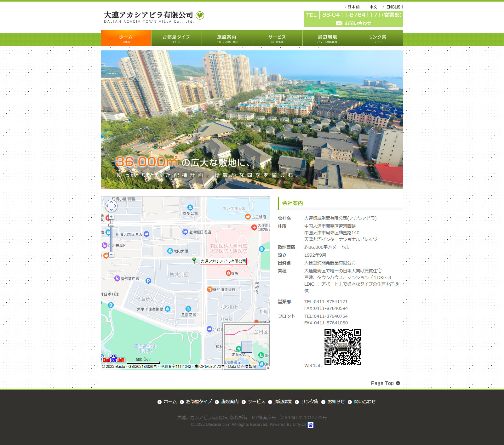The width and height of the screenshot is (504, 445).
Task: Click the green location pin on map
Action: (x=194, y=260)
